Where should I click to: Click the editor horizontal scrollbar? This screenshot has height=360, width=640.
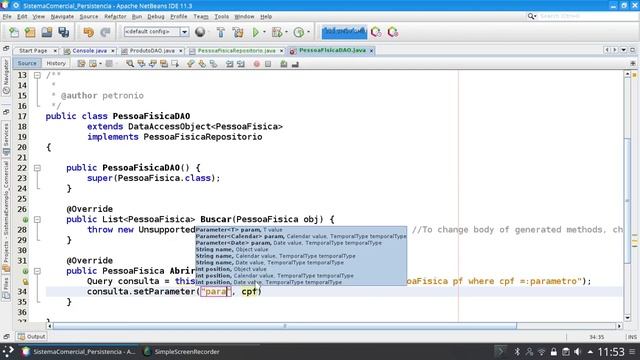coord(284,326)
